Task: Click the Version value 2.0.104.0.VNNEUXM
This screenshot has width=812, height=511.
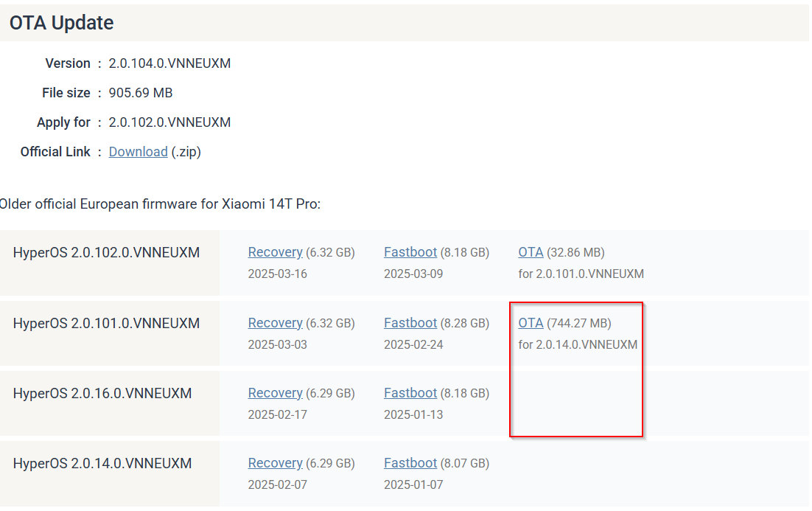Action: [x=169, y=63]
